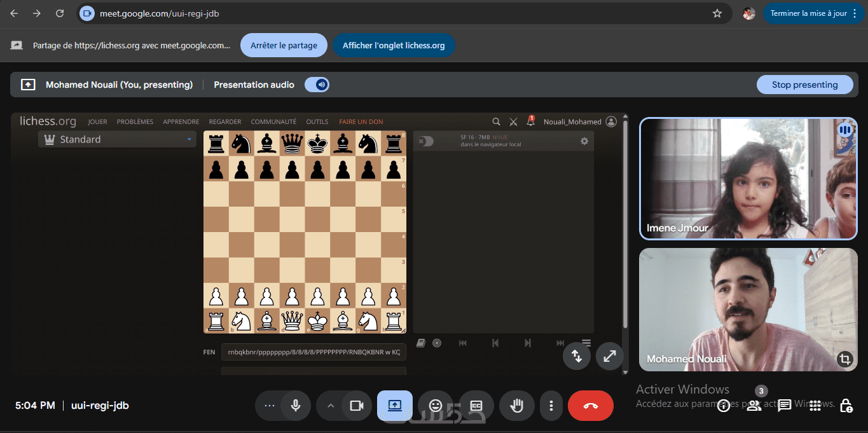Click the FEN input field
The width and height of the screenshot is (868, 433).
click(x=313, y=352)
